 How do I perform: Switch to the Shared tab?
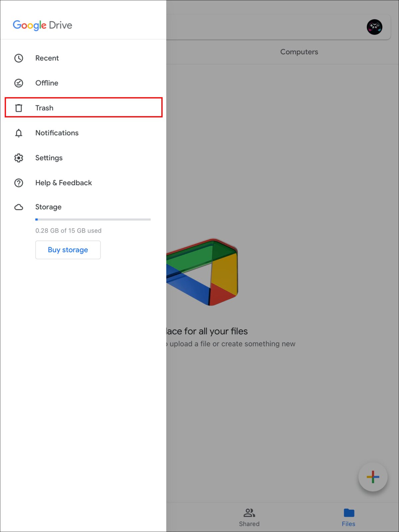[249, 517]
